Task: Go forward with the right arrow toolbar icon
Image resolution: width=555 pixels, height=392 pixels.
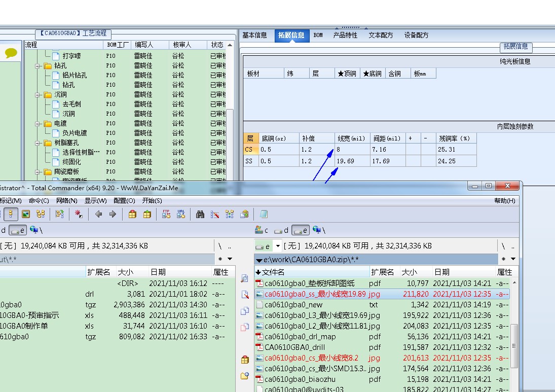Action: point(113,214)
